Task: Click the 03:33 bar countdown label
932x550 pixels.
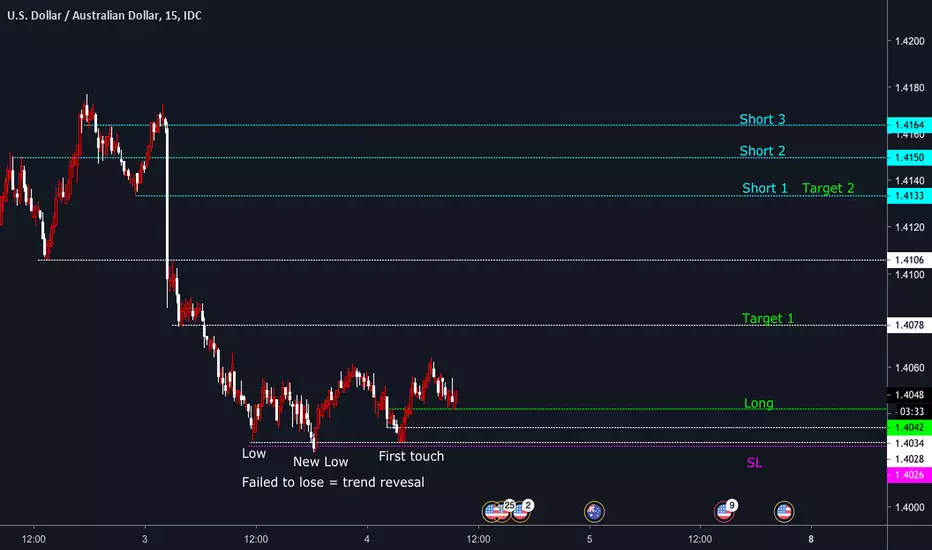Action: pos(911,411)
